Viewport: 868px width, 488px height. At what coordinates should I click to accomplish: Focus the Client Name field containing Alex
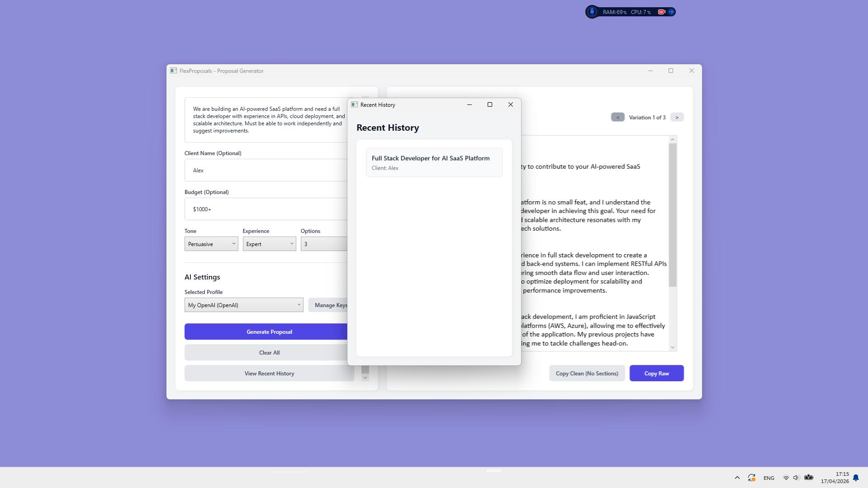click(266, 170)
